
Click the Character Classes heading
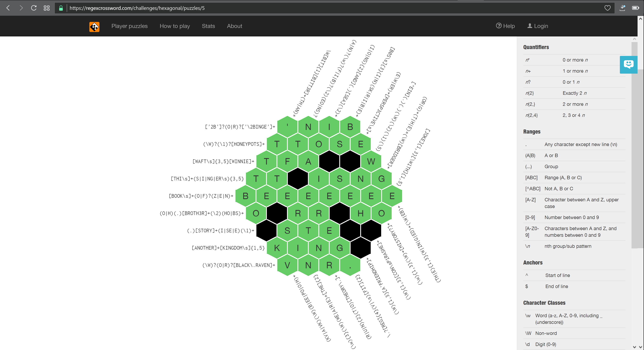[544, 303]
